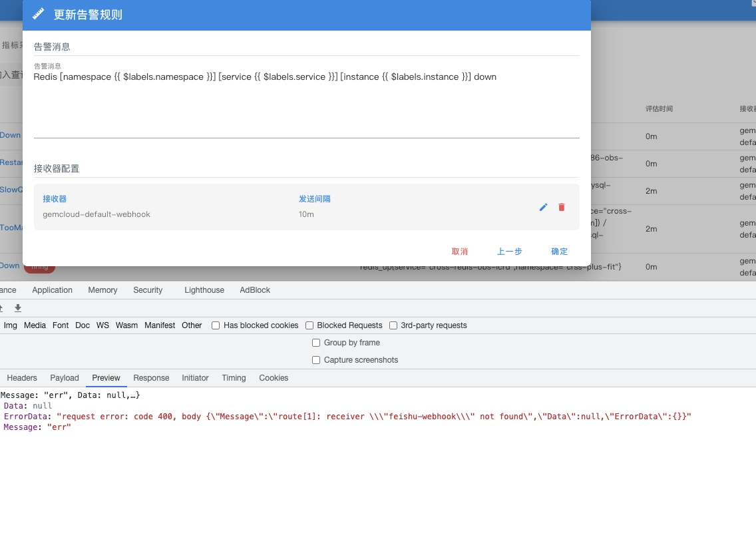Switch to the Payload tab
Viewport: 756px width, 559px height.
[x=64, y=377]
